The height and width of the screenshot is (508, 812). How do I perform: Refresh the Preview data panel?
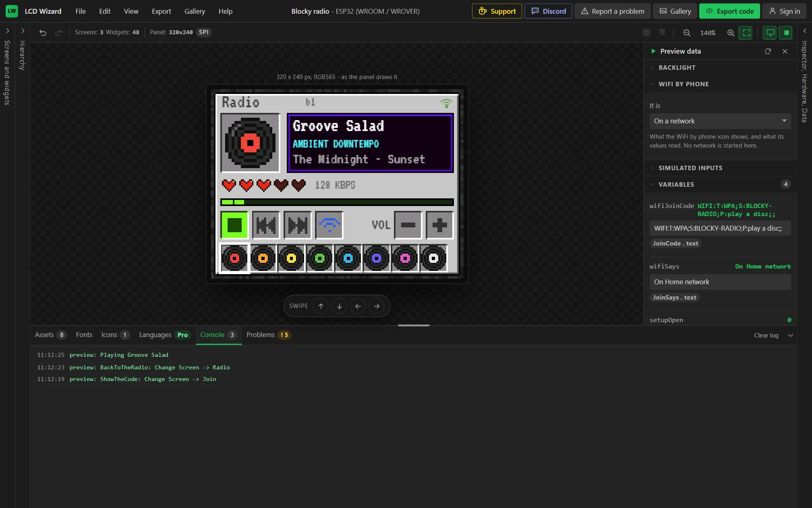coord(768,51)
